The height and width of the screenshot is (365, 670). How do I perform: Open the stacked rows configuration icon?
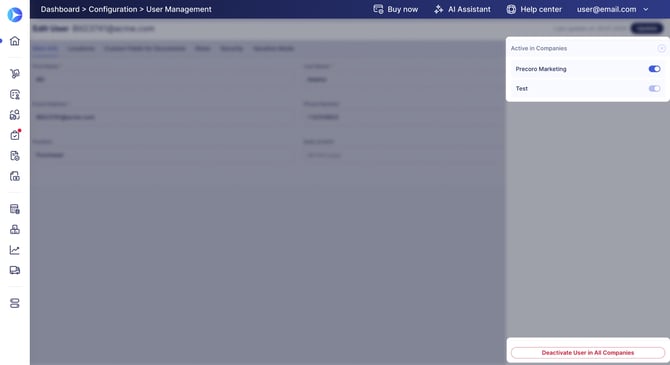coord(15,303)
